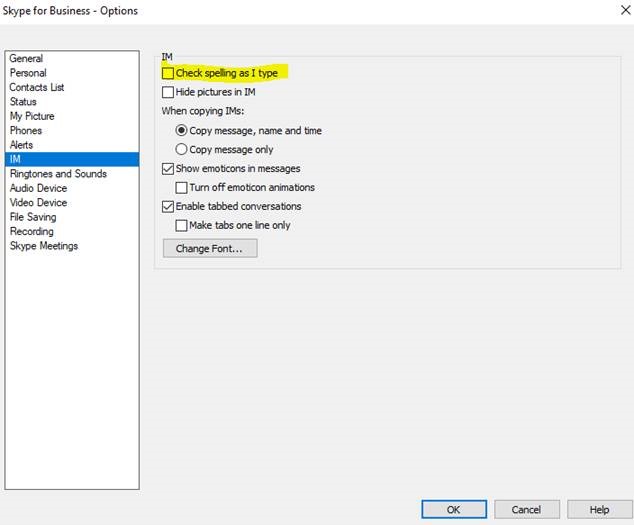Choose Copy message only radio button
The width and height of the screenshot is (634, 525).
click(181, 150)
